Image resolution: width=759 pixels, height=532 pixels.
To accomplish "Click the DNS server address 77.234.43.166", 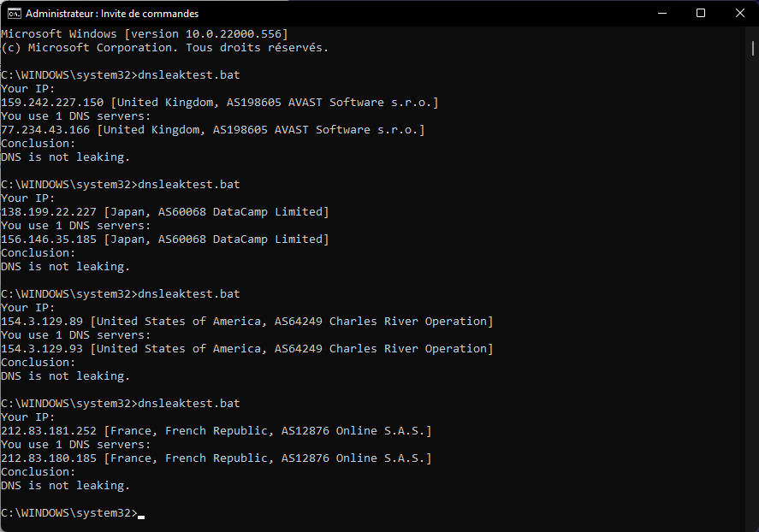I will [x=45, y=130].
